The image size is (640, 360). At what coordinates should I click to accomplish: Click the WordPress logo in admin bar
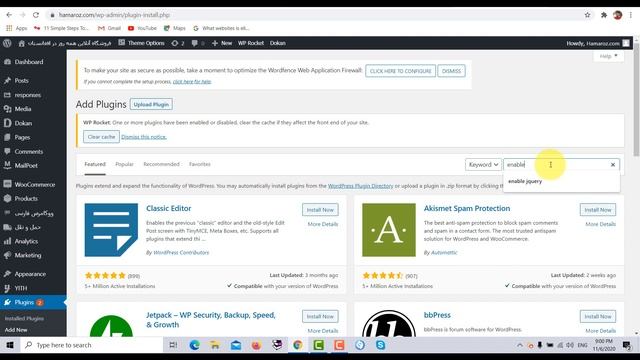(x=7, y=43)
